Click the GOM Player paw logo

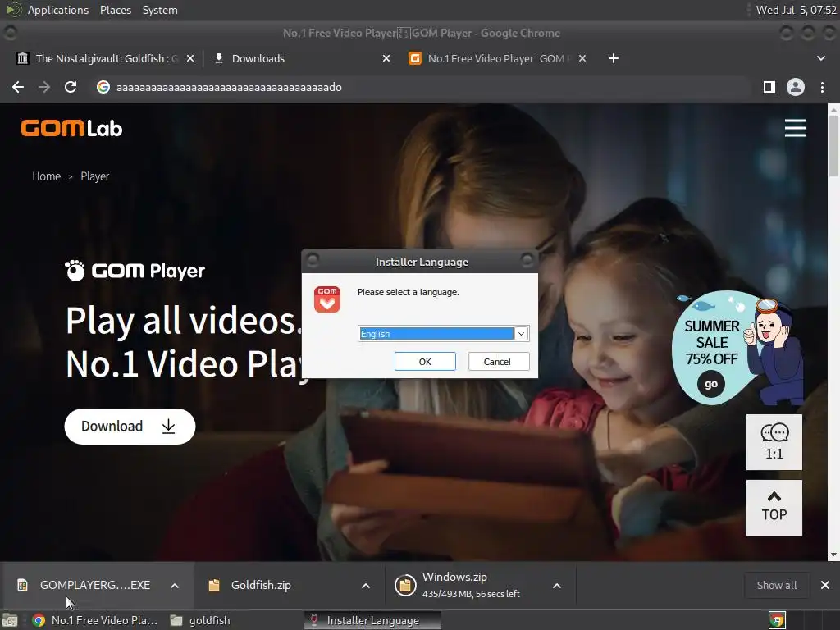click(x=135, y=271)
